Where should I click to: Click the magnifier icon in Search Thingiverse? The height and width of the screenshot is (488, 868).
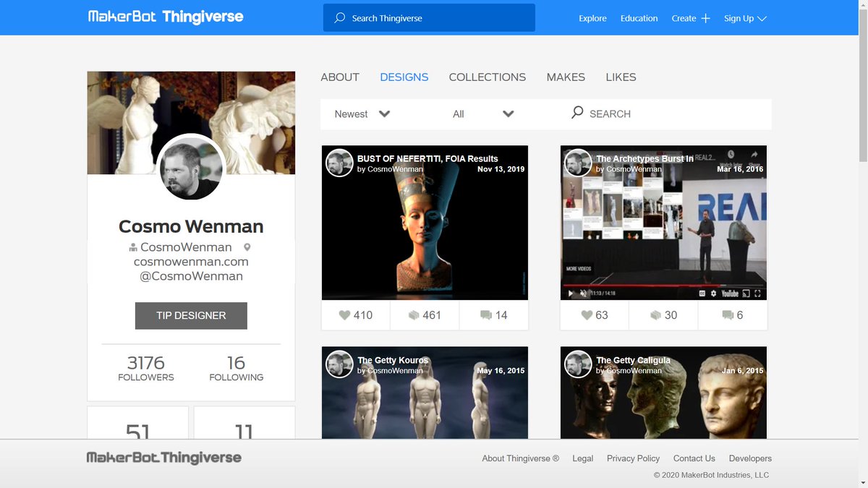[x=340, y=18]
